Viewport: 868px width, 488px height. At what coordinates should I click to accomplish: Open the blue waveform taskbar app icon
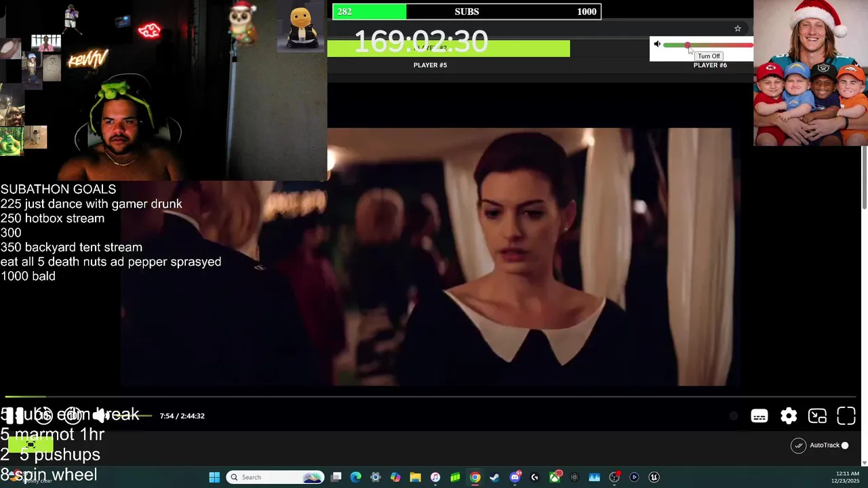(x=595, y=477)
